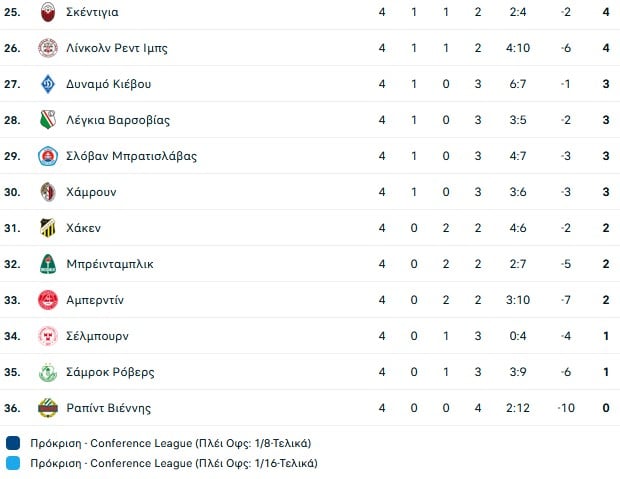Screen dimensions: 620x479
Task: Click the dark blue 1/8-Τελικά legend swatch
Action: 12,443
